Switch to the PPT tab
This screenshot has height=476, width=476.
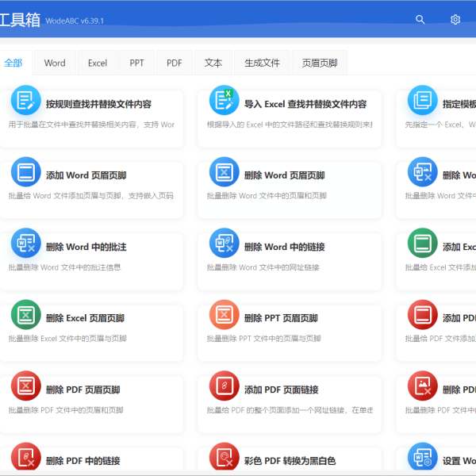pos(136,63)
